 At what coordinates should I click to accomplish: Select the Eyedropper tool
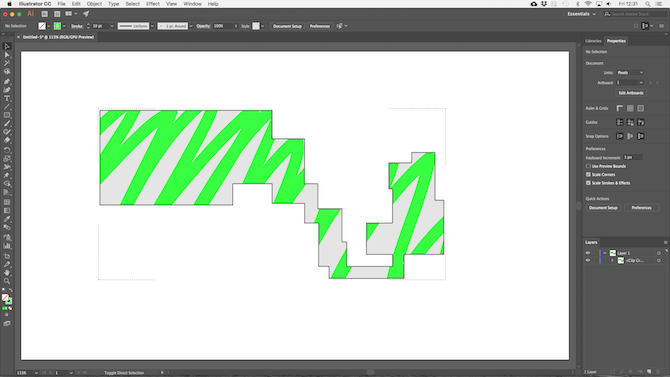(7, 219)
